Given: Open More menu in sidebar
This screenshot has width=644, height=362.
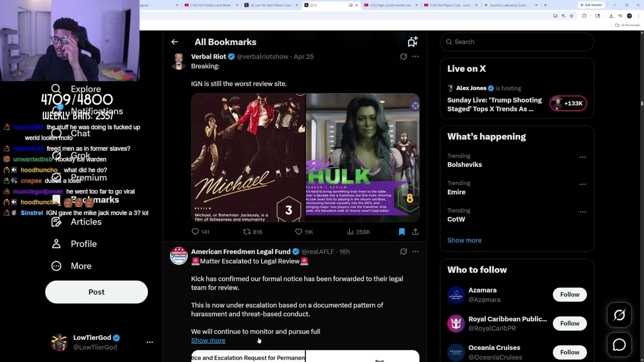Looking at the screenshot, I should coord(71,266).
